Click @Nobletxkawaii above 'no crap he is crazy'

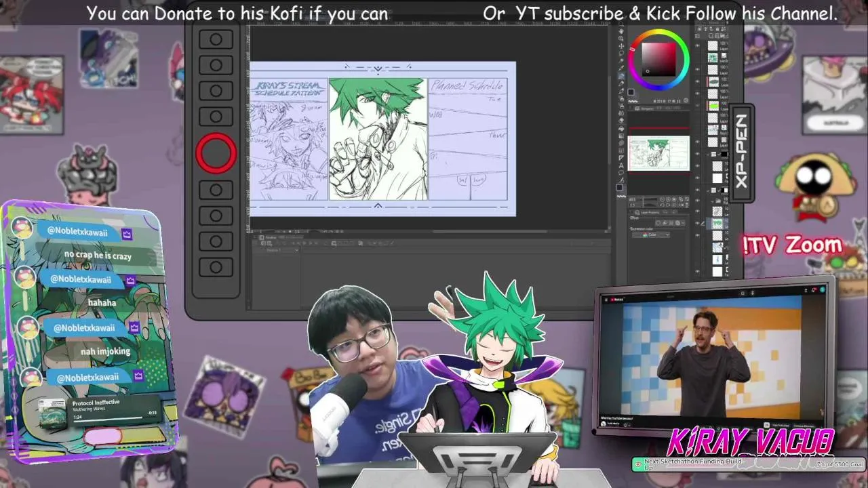pyautogui.click(x=77, y=232)
